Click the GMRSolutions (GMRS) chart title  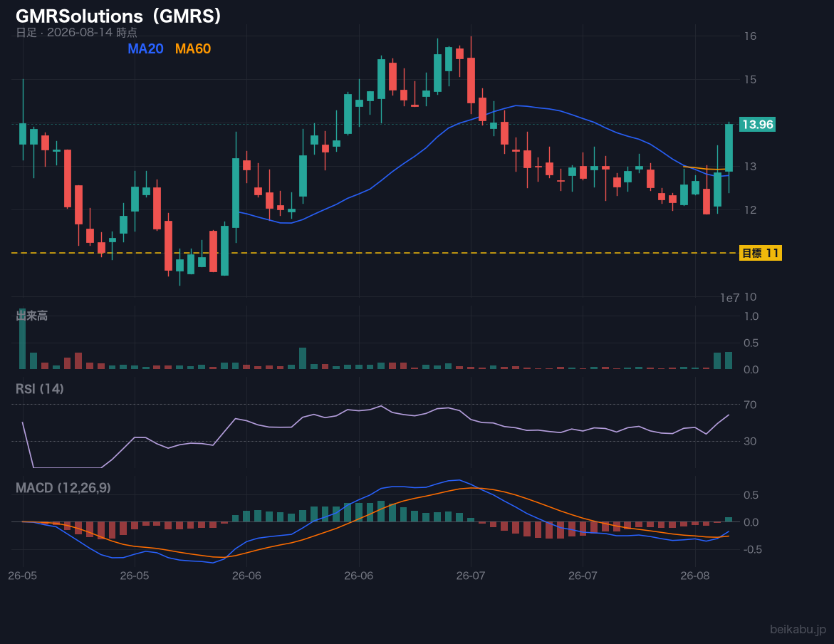pyautogui.click(x=118, y=16)
